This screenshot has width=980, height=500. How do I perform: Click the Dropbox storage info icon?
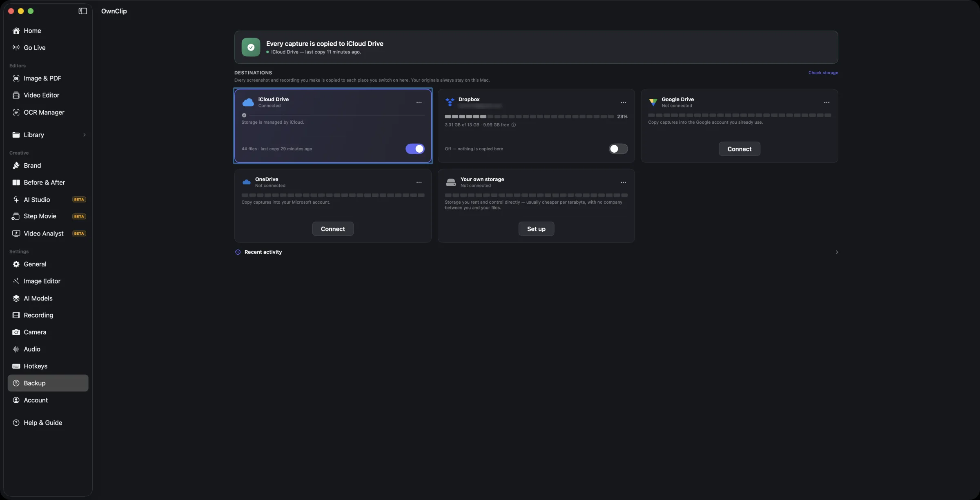coord(514,125)
